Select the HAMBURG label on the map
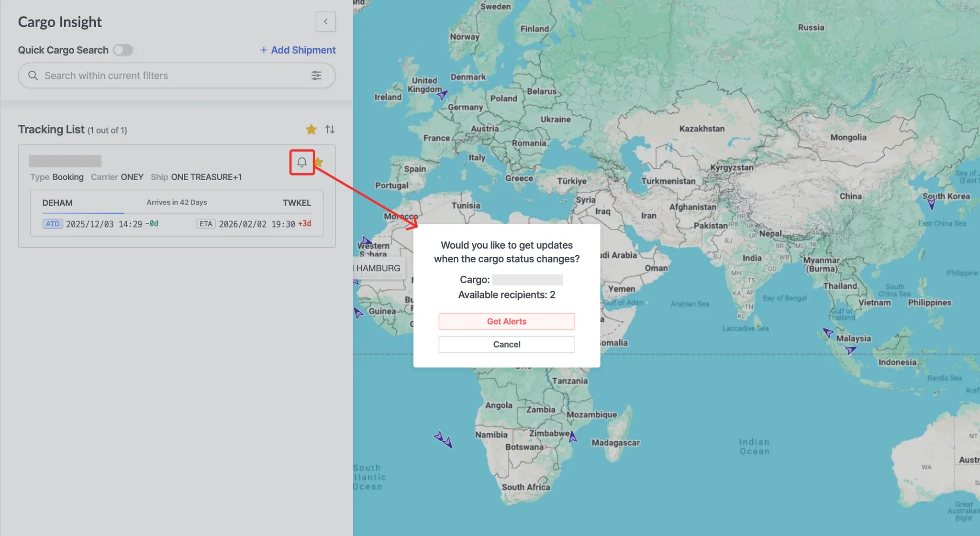The width and height of the screenshot is (980, 536). (x=378, y=268)
